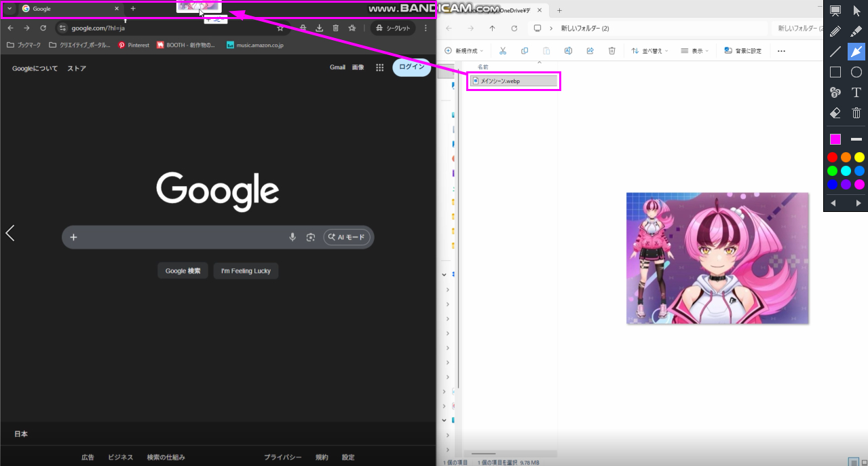Screen dimensions: 868x466
Task: Switch to the Google browser tab
Action: point(68,9)
